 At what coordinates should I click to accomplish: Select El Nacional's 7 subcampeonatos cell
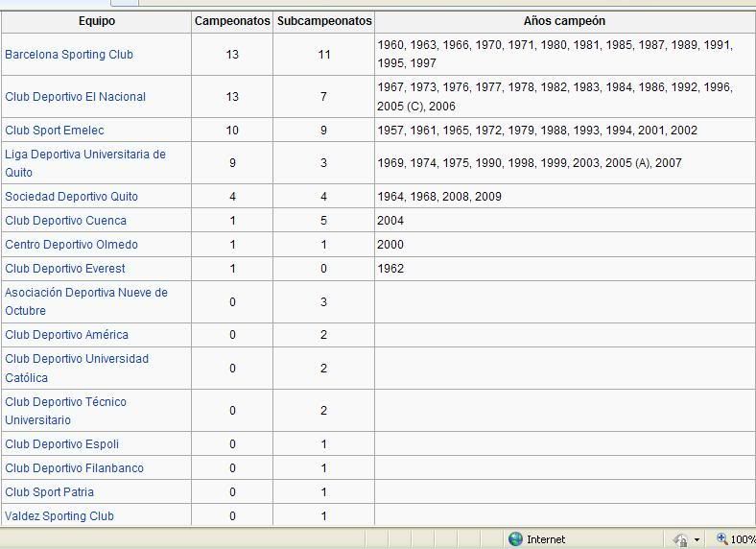pyautogui.click(x=324, y=97)
